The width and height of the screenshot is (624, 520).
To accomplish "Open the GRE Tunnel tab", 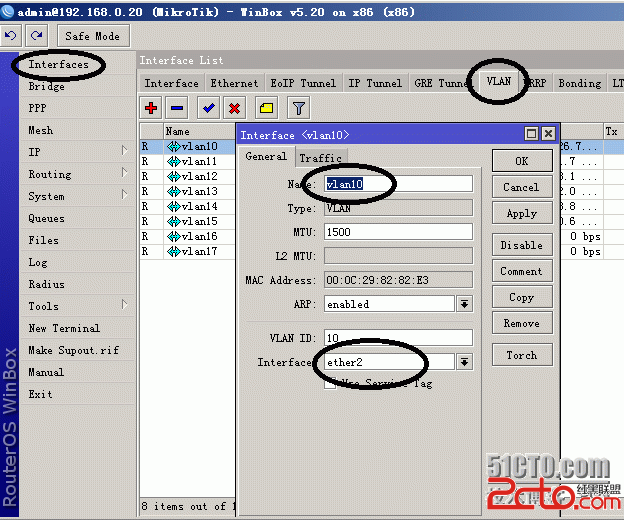I will [442, 83].
